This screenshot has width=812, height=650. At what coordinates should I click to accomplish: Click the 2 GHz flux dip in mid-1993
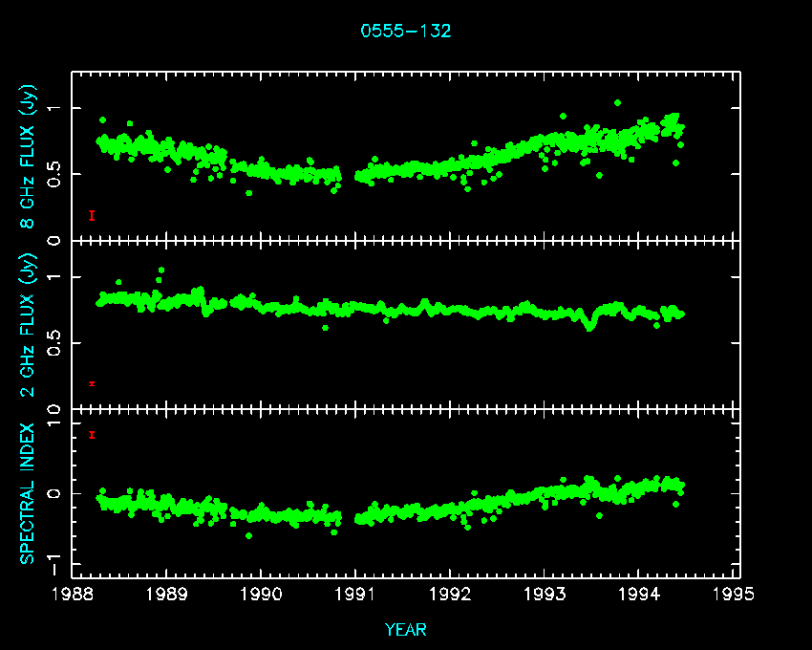click(x=589, y=327)
